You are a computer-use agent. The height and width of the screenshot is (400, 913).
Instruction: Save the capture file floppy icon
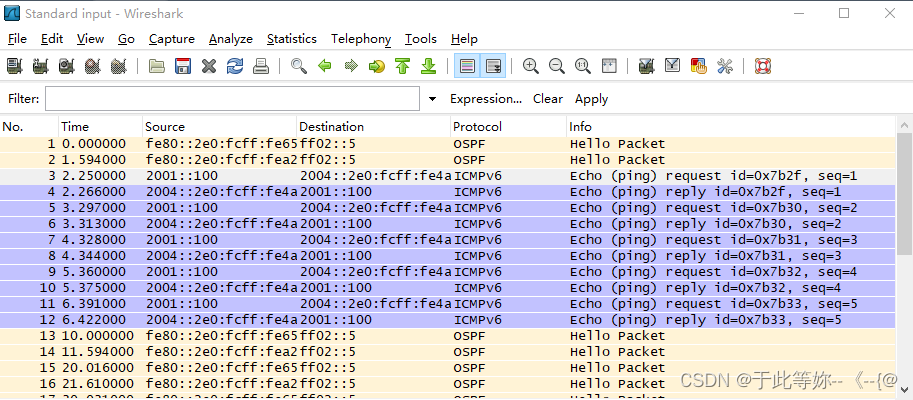point(183,66)
